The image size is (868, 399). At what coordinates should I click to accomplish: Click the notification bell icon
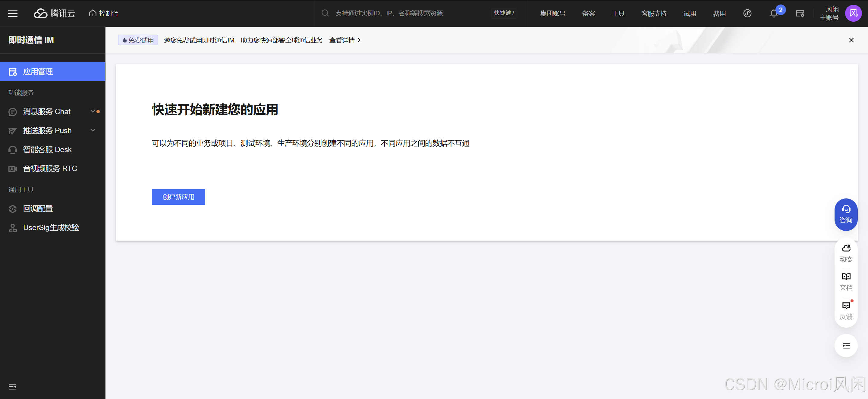(774, 14)
